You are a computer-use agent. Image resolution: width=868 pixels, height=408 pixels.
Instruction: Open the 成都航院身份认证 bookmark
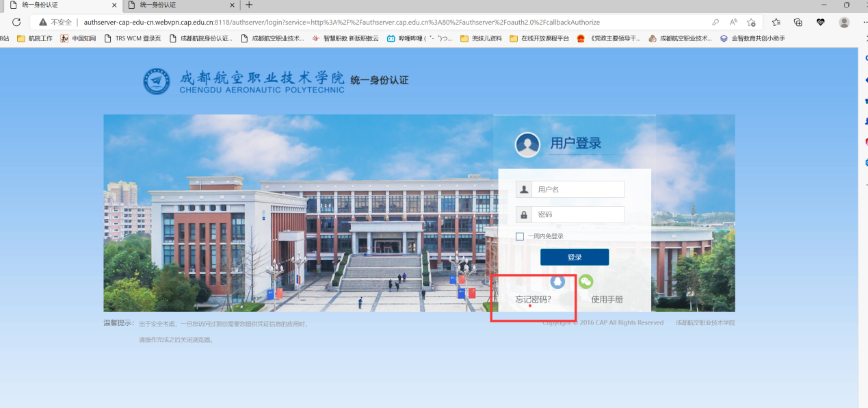point(200,38)
